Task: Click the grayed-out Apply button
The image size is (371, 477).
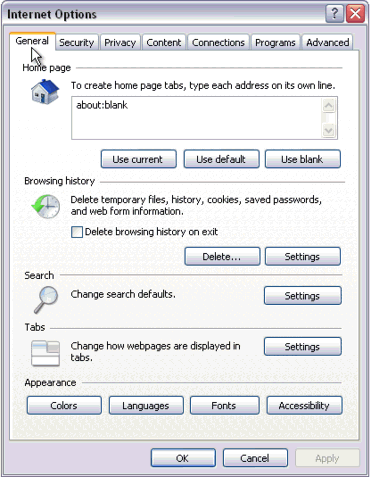Action: click(x=327, y=458)
